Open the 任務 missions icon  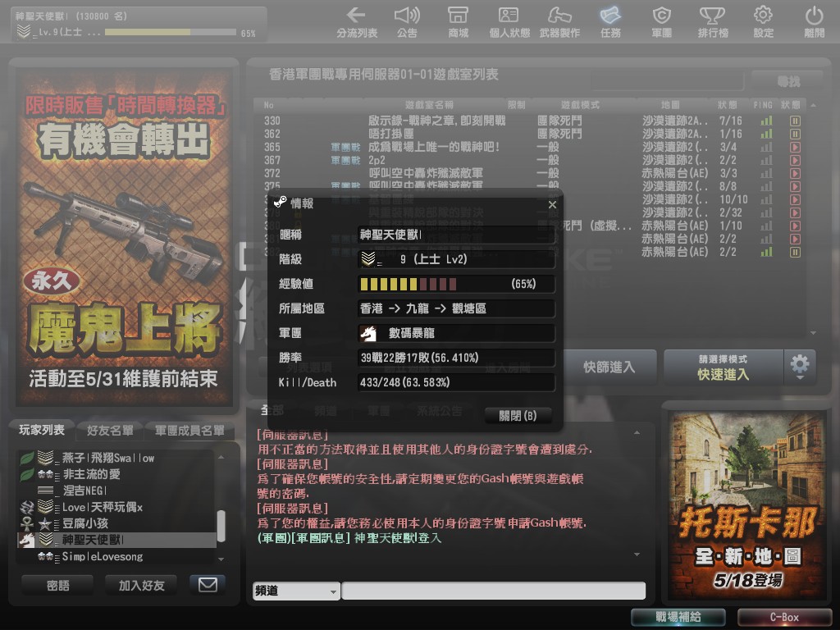610,22
